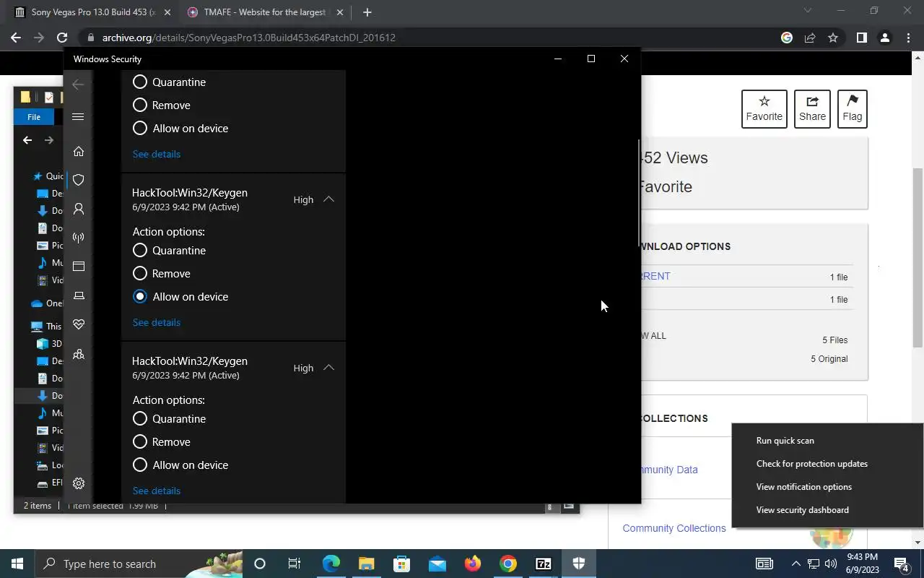
Task: Open Chrome share page icon
Action: (810, 38)
